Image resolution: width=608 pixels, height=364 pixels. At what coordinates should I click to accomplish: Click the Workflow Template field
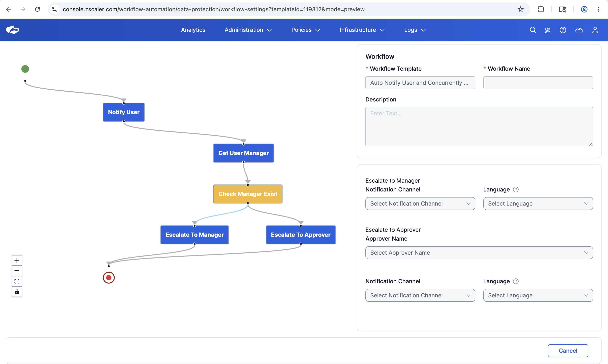420,83
